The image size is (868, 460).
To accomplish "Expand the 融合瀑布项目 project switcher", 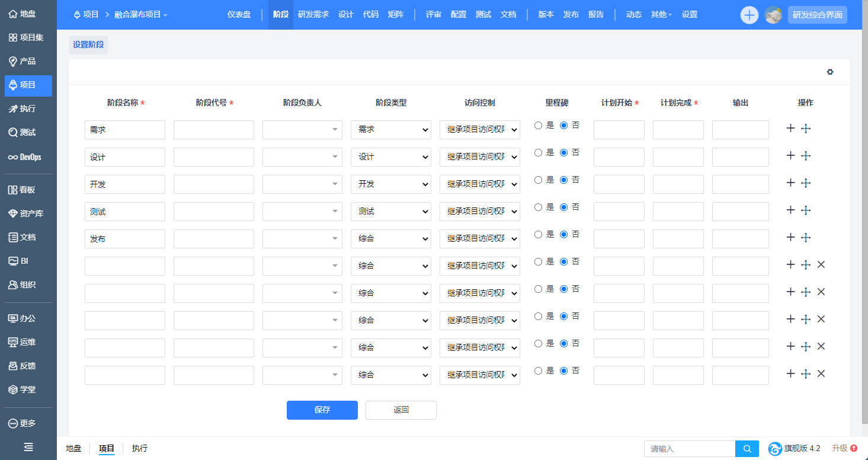I will 141,14.
